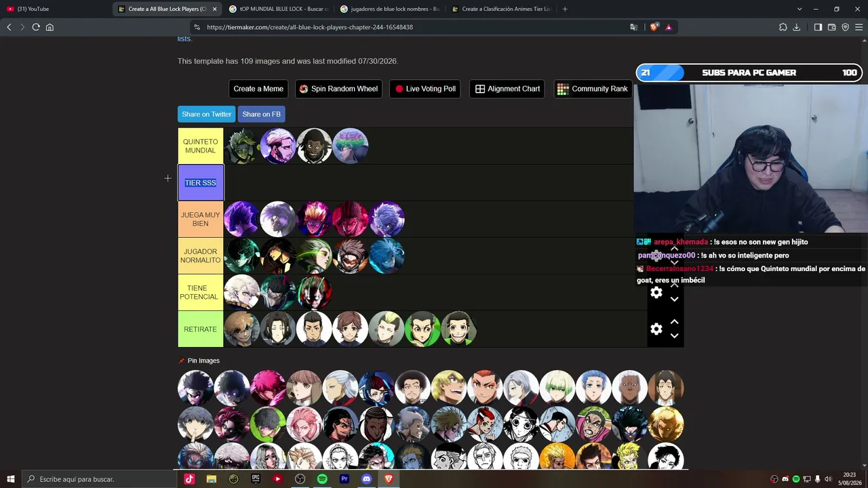Open the Spin Random Wheel tool

point(338,89)
